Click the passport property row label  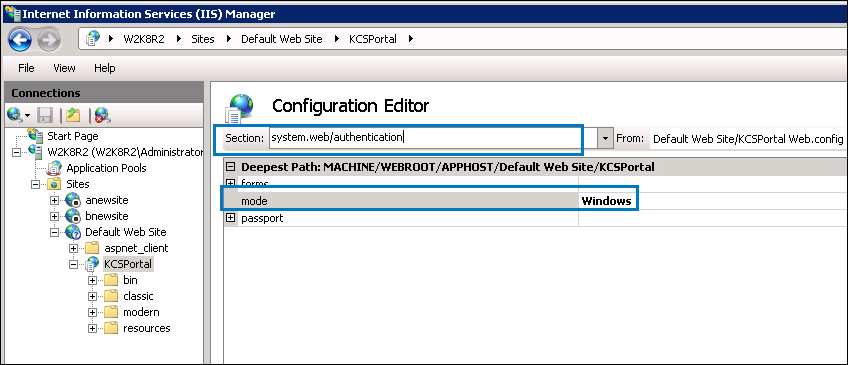click(x=262, y=218)
